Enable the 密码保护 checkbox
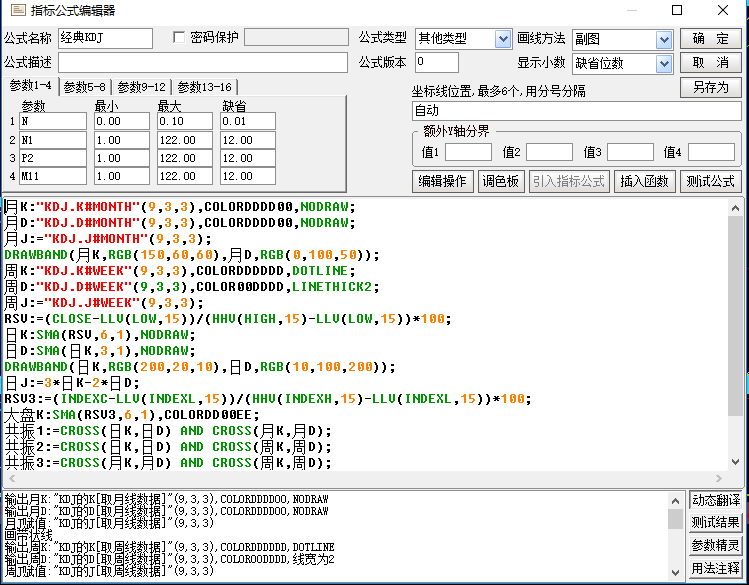The image size is (749, 585). coord(179,37)
